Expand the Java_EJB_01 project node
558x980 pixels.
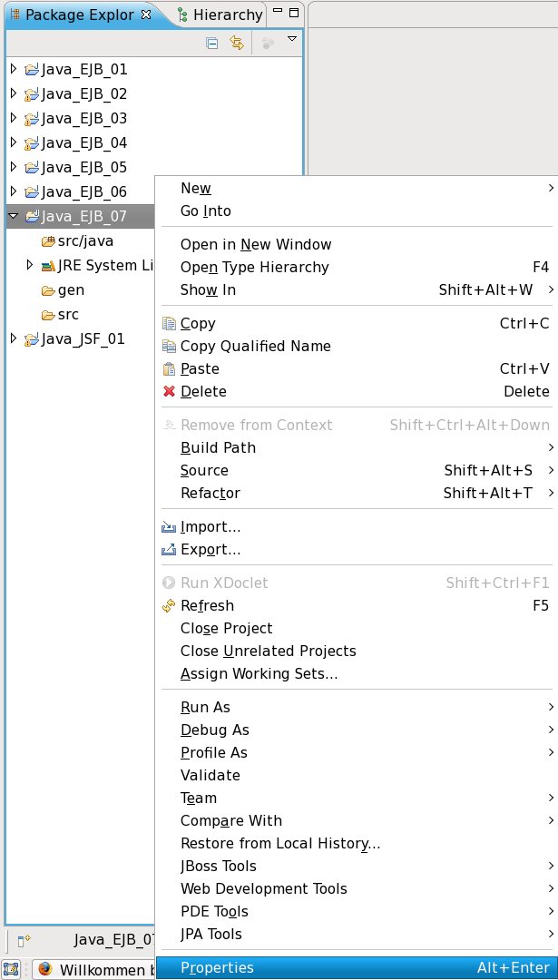(x=13, y=69)
